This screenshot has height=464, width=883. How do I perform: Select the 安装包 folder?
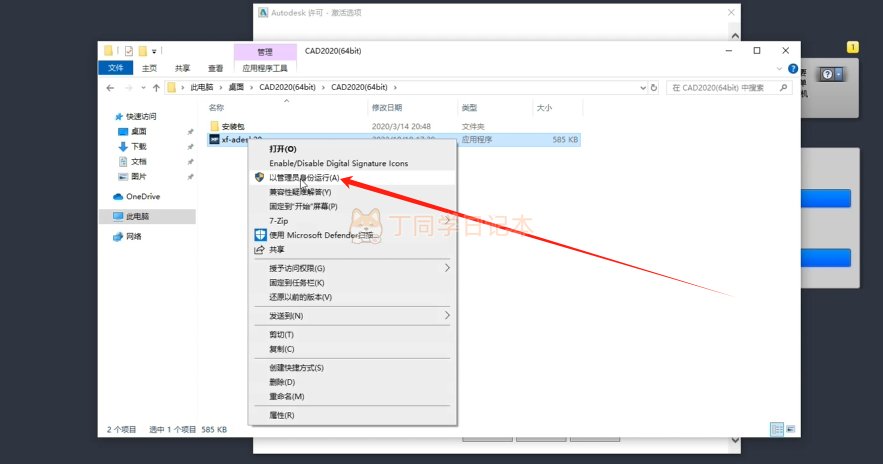pyautogui.click(x=233, y=127)
